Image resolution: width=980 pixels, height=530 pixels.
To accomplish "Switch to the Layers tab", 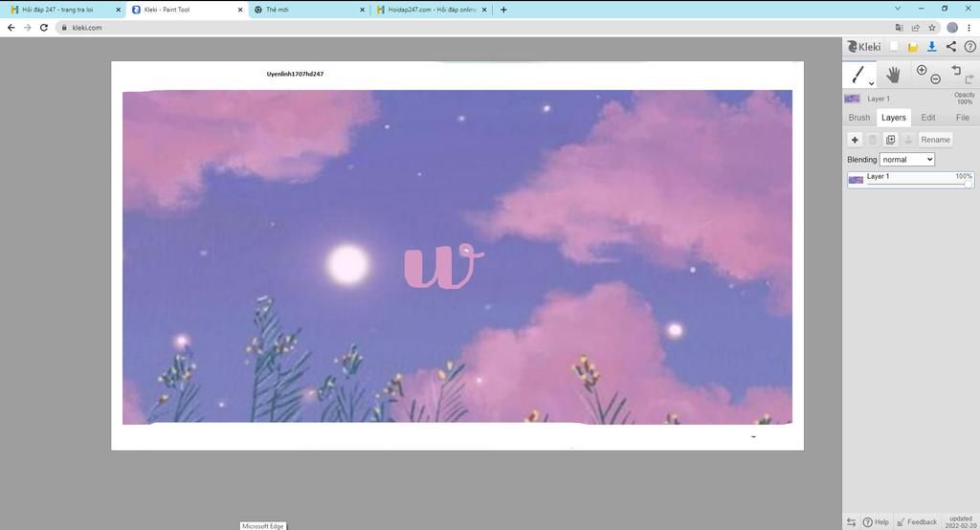I will point(893,118).
